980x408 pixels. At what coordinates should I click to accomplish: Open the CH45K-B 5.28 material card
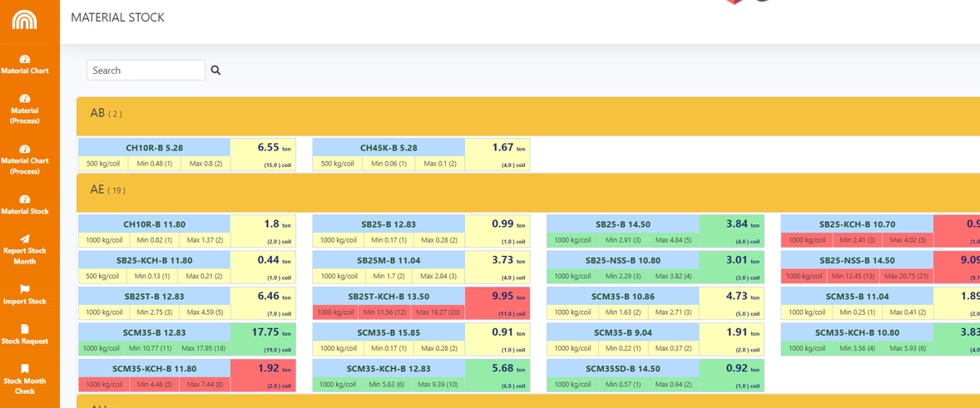click(x=389, y=148)
